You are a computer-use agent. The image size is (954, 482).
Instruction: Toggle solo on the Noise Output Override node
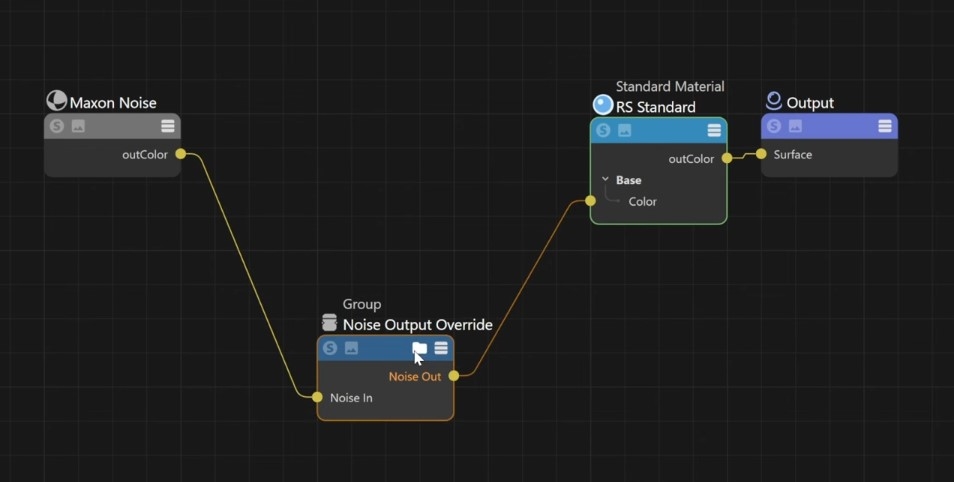point(330,349)
